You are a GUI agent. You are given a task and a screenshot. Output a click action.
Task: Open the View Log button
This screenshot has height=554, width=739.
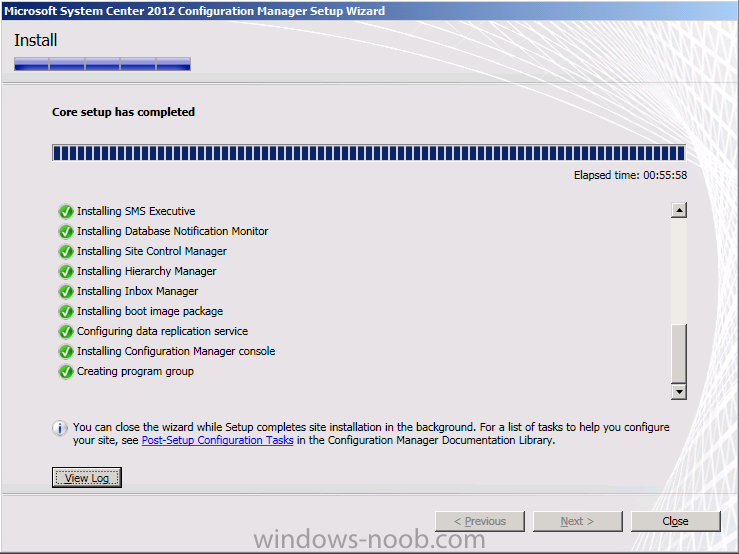[87, 478]
